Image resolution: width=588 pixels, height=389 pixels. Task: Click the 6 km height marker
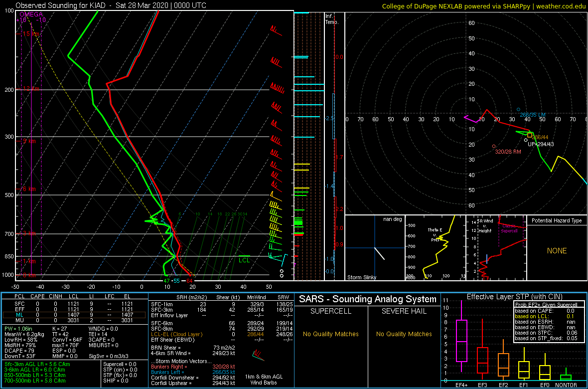[29, 189]
